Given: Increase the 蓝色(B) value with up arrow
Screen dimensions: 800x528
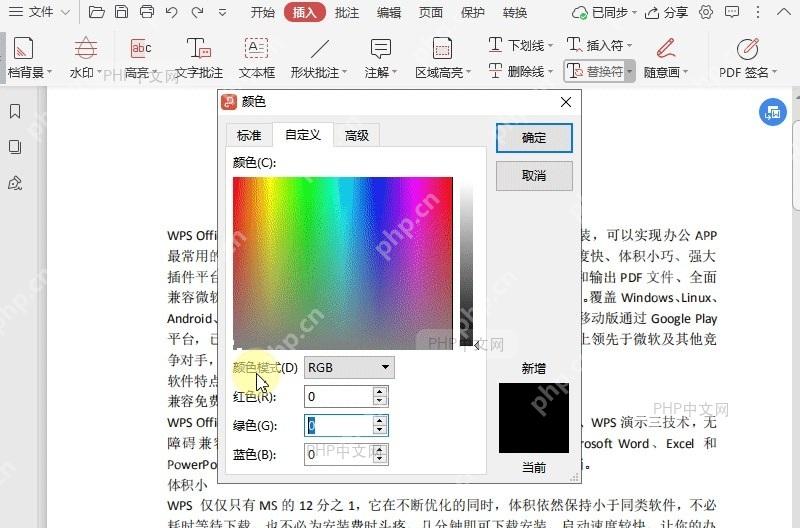Looking at the screenshot, I should 379,449.
